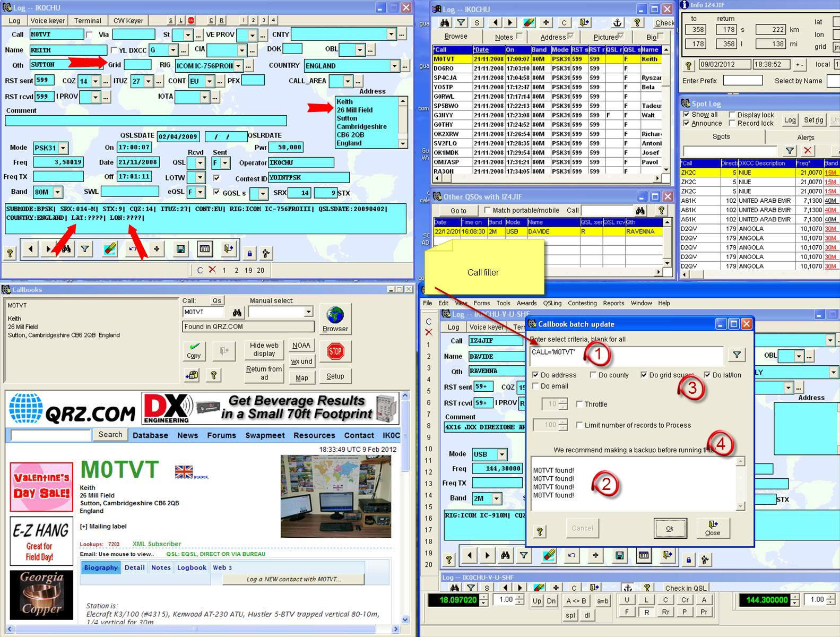Click Set rig button in Spot Log
840x637 pixels.
[x=813, y=120]
